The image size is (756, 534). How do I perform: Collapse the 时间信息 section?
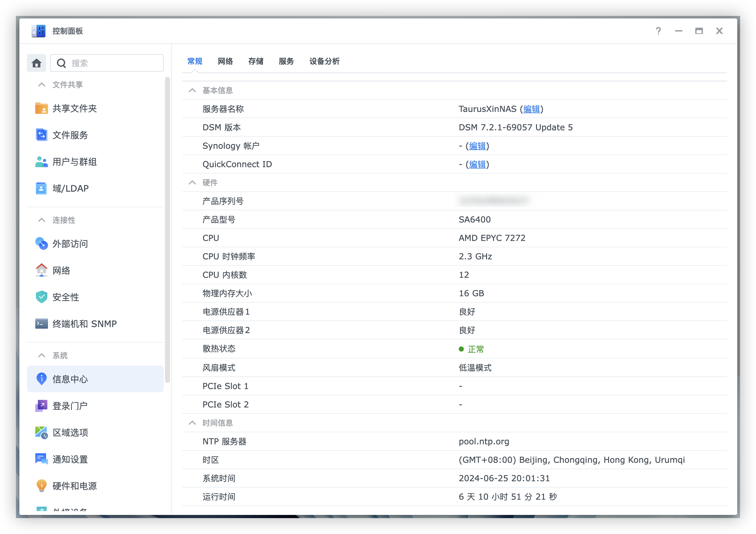(192, 423)
